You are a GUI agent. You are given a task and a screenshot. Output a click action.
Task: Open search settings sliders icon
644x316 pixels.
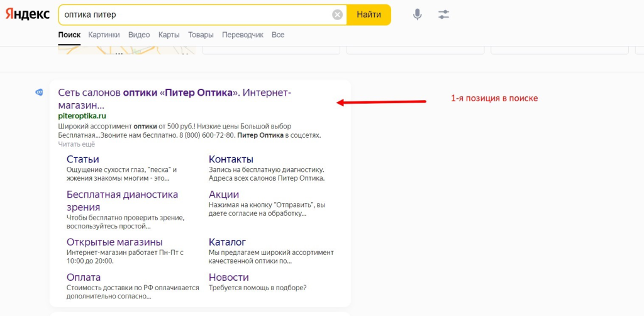point(443,15)
